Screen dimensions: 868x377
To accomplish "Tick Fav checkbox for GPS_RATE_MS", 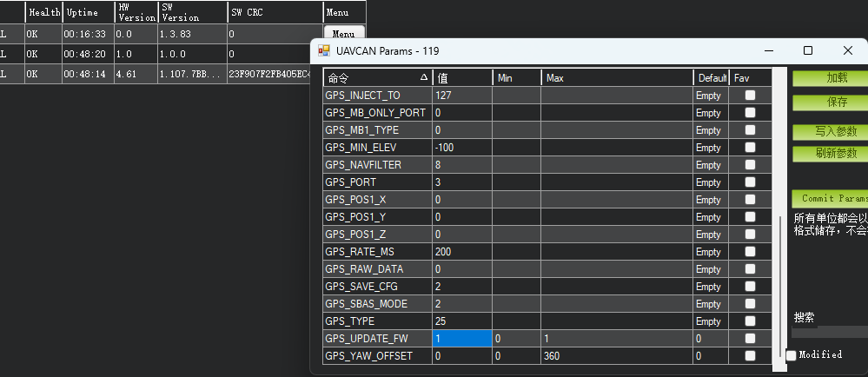I will (750, 251).
